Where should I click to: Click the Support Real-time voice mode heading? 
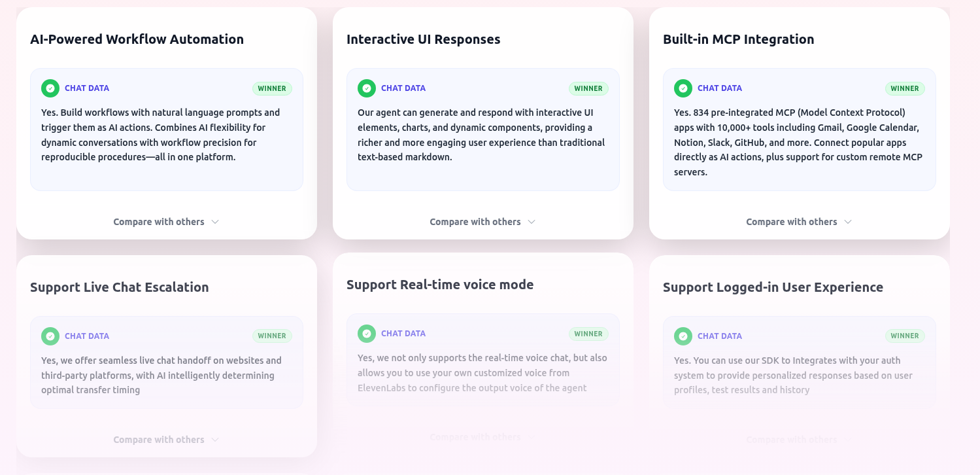tap(440, 285)
